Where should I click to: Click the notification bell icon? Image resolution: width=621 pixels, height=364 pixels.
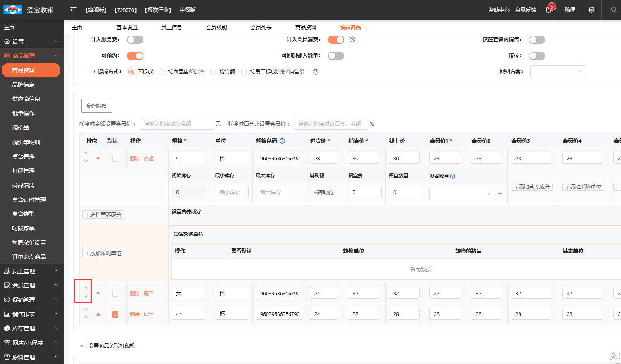548,10
